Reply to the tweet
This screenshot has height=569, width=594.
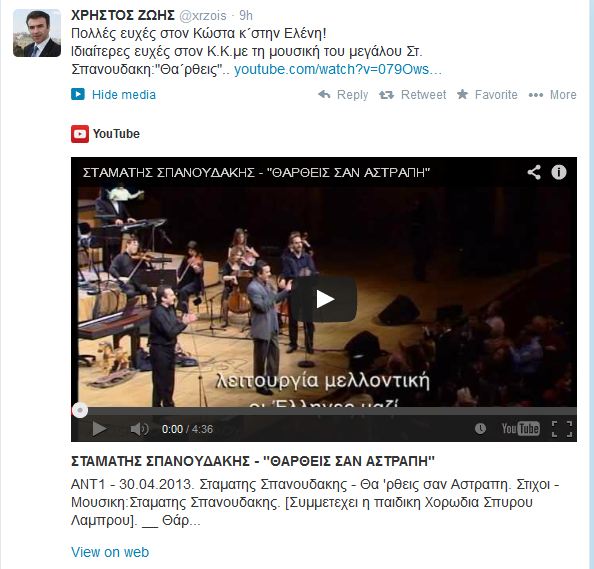[343, 94]
